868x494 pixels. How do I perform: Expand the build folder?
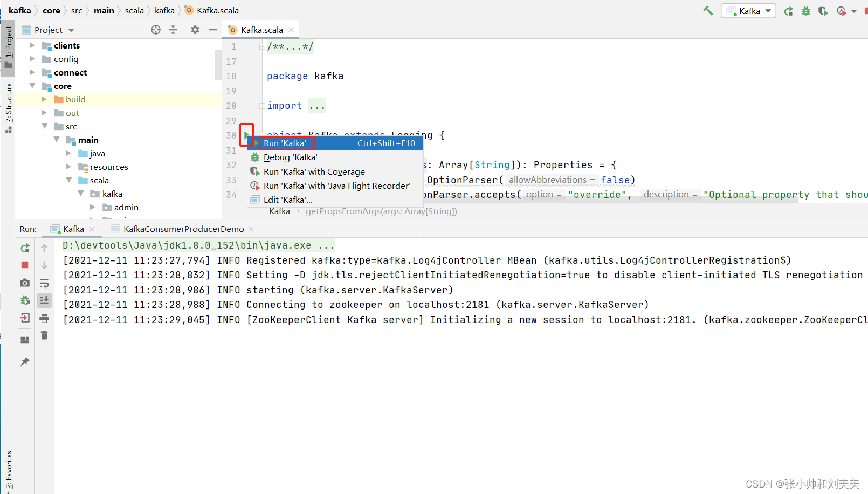pyautogui.click(x=44, y=99)
